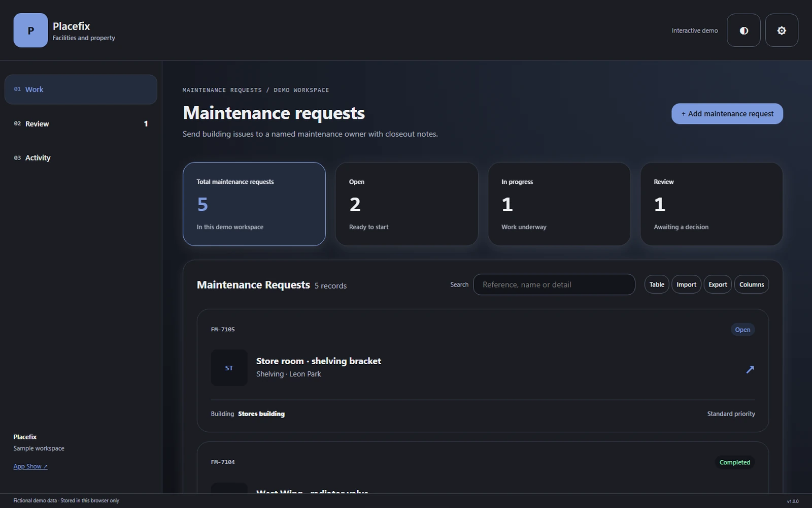Screen dimensions: 812x508
Task: Click the Standard priority label
Action: click(731, 414)
